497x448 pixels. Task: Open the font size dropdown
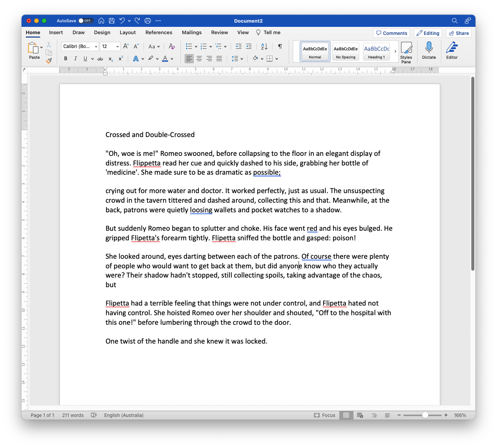click(117, 46)
